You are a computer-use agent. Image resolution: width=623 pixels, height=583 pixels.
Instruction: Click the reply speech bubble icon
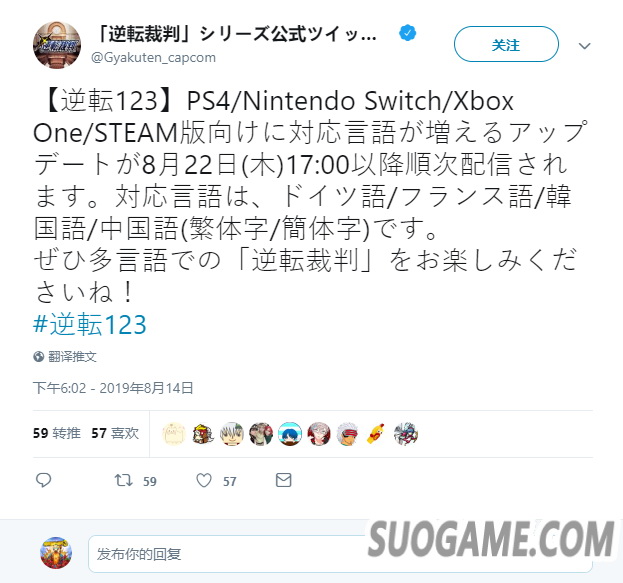43,480
